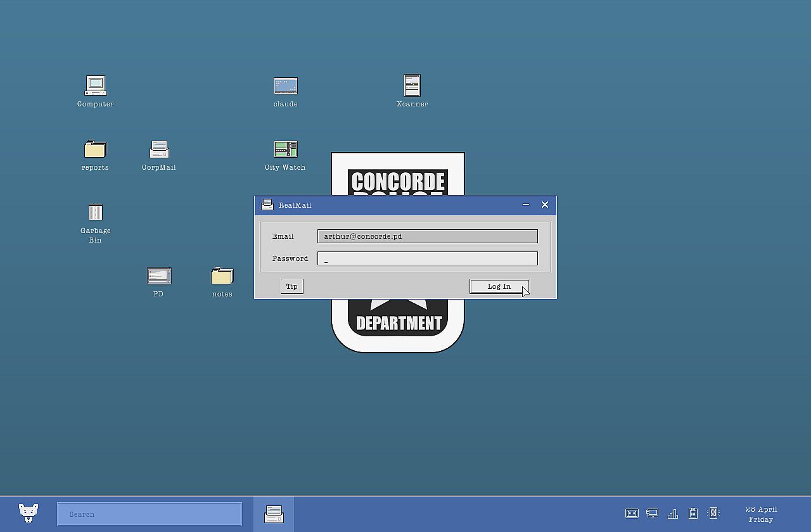Click the 28 April Friday date
The height and width of the screenshot is (532, 811).
coord(761,514)
